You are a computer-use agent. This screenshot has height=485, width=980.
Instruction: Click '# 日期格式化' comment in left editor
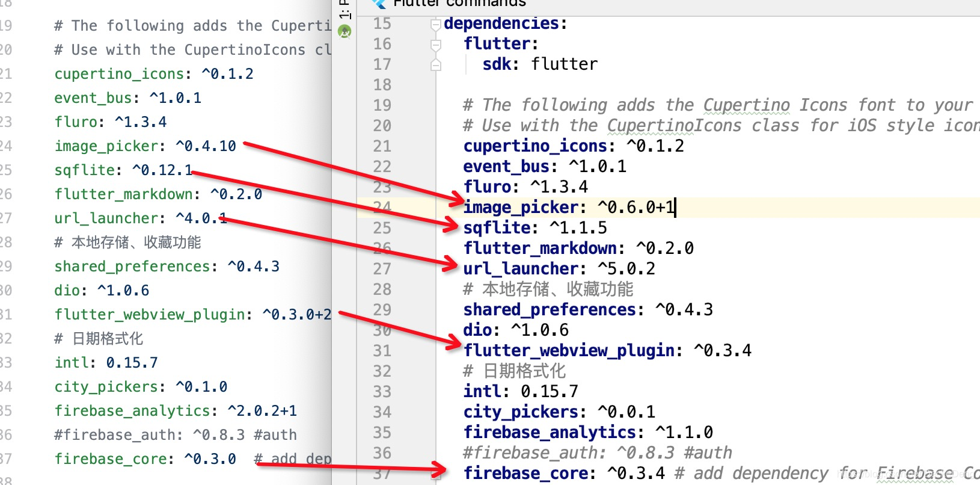pos(99,339)
